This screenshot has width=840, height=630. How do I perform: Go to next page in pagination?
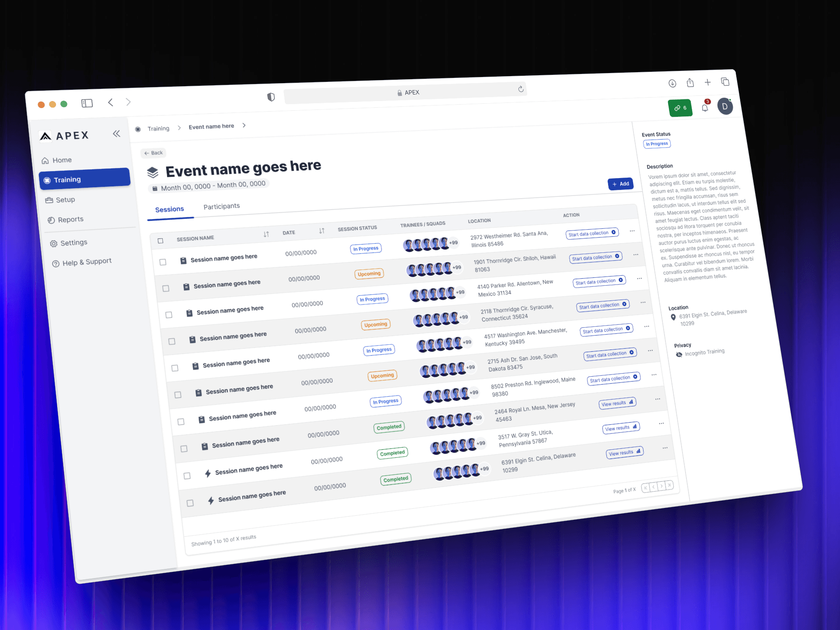tap(661, 486)
